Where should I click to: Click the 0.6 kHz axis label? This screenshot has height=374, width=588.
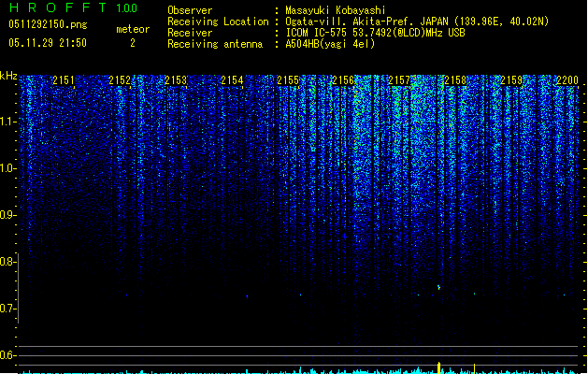[7, 355]
